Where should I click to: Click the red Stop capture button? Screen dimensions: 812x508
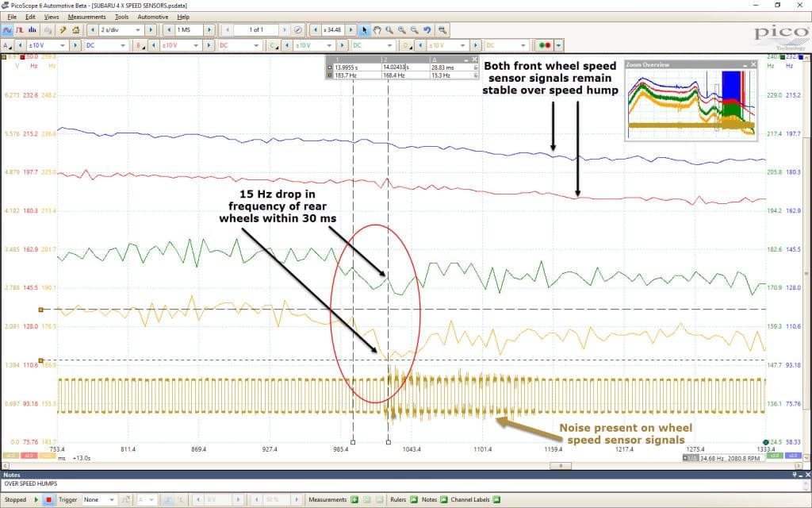point(48,500)
